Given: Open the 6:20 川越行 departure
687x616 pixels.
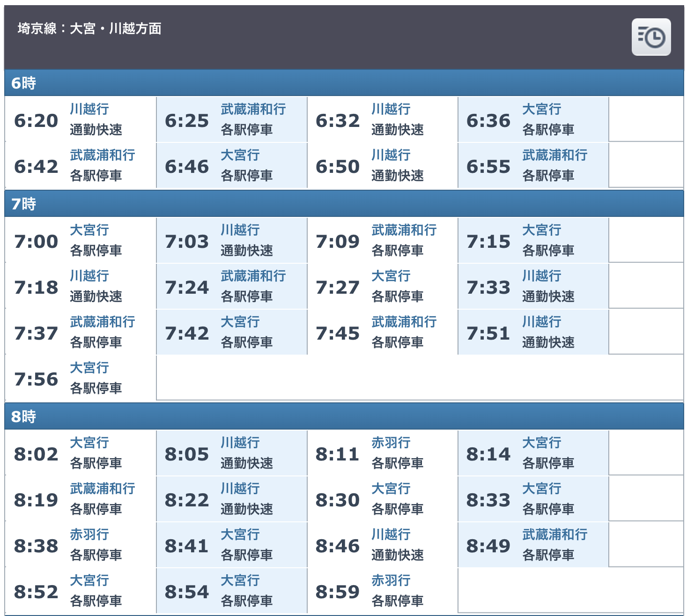Looking at the screenshot, I should [x=80, y=120].
